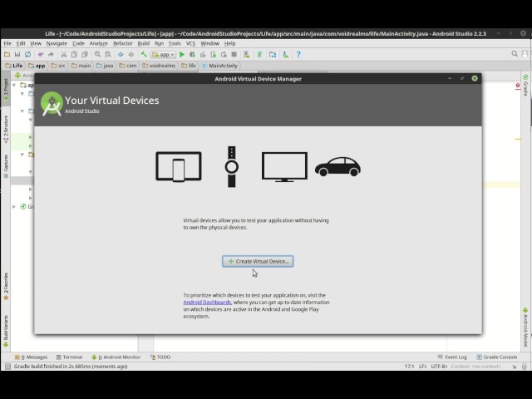
Task: Click the Make Project hammer icon
Action: click(x=144, y=54)
